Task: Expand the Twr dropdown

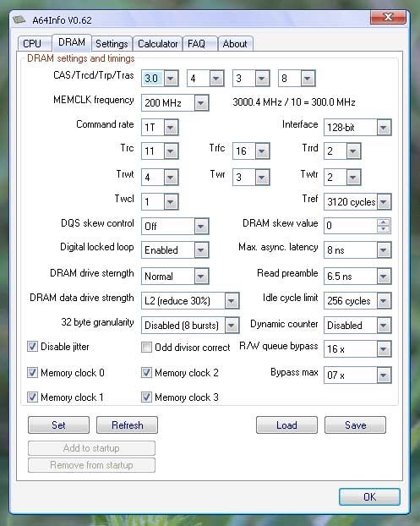Action: coord(262,177)
